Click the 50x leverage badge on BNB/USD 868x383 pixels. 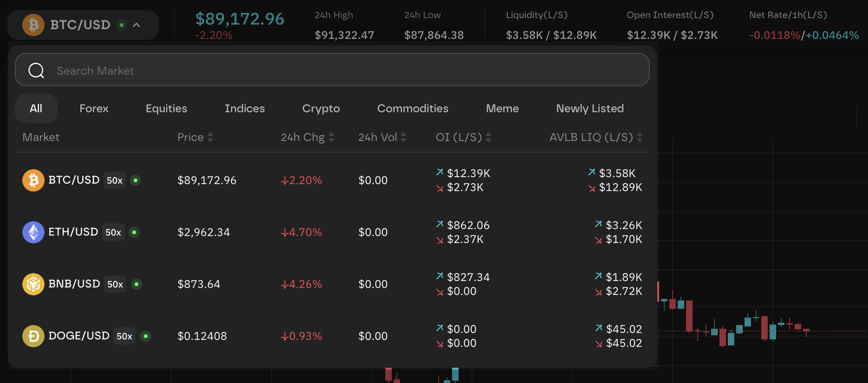(x=115, y=284)
